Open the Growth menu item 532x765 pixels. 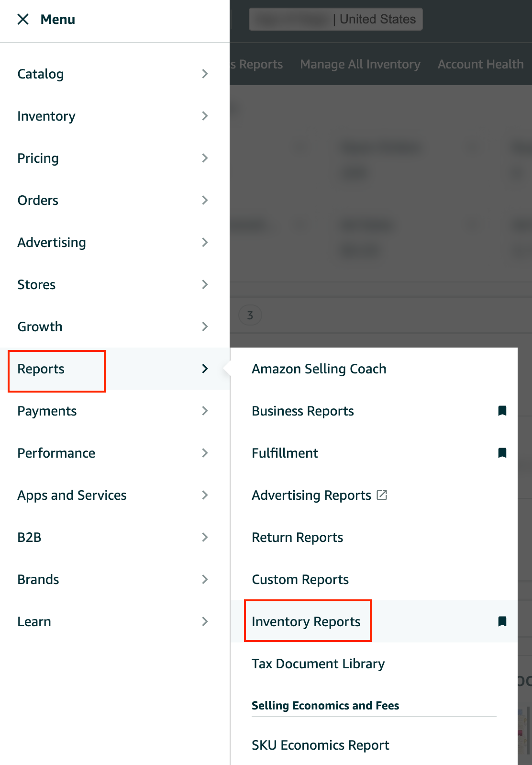[40, 326]
